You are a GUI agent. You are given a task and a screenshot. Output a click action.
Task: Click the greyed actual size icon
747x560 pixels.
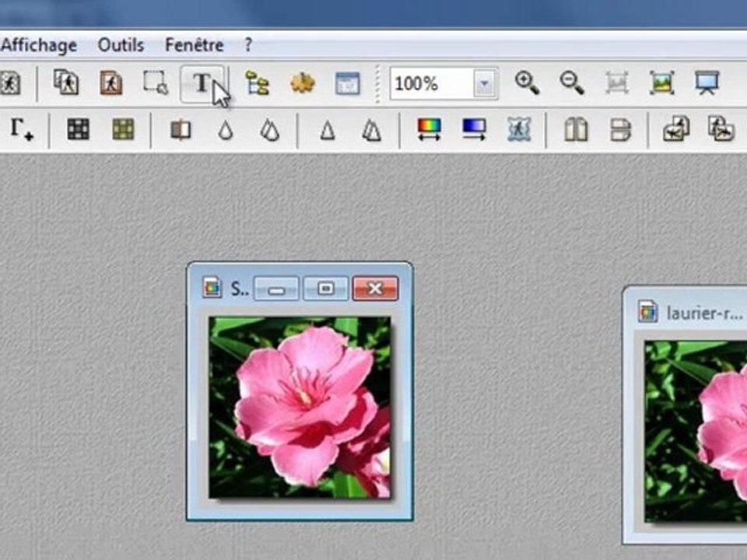point(617,83)
